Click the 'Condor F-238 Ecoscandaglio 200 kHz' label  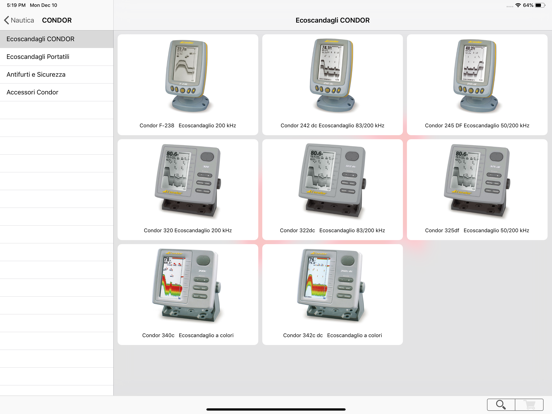(188, 125)
